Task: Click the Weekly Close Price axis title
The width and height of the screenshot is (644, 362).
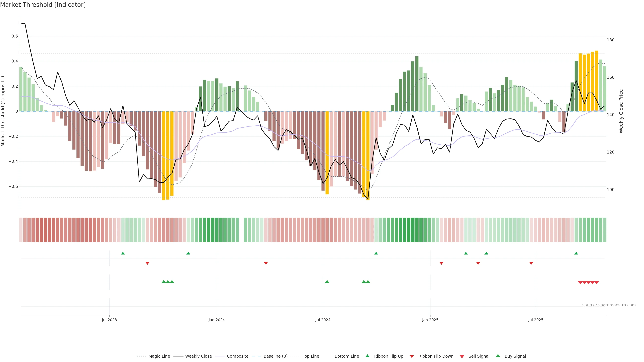Action: click(x=621, y=111)
